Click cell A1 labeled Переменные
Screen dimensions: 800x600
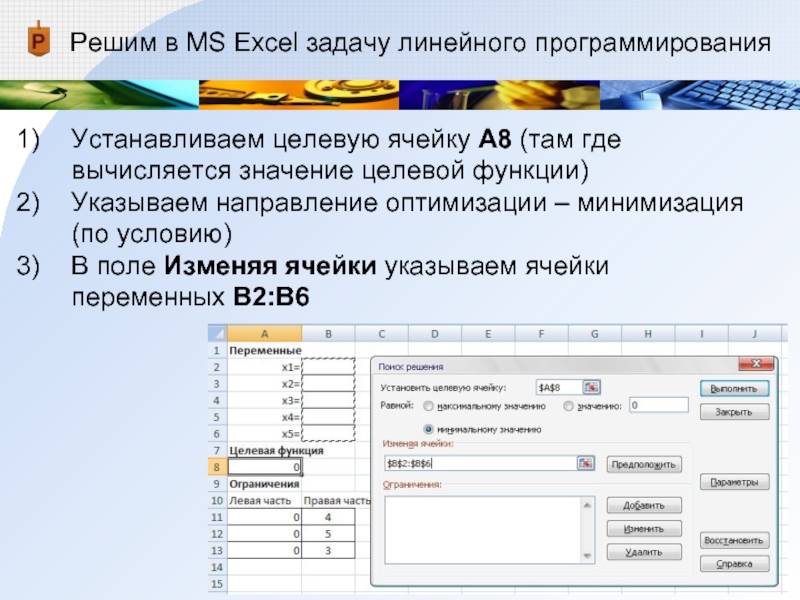[265, 351]
